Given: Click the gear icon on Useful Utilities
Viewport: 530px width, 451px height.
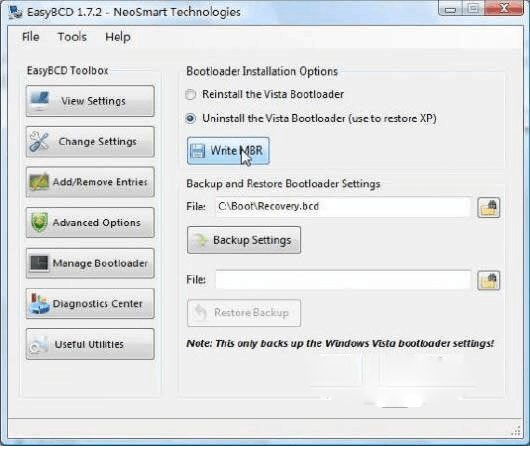Looking at the screenshot, I should (x=38, y=345).
